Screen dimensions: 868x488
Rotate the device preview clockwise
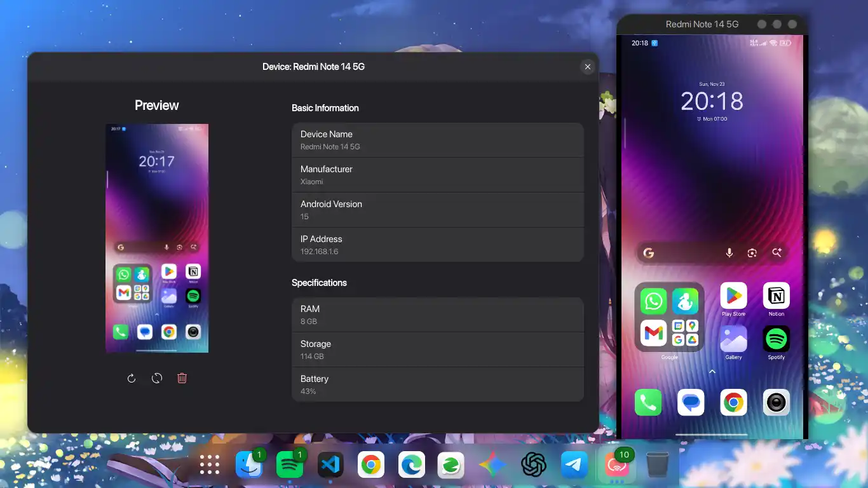point(131,377)
